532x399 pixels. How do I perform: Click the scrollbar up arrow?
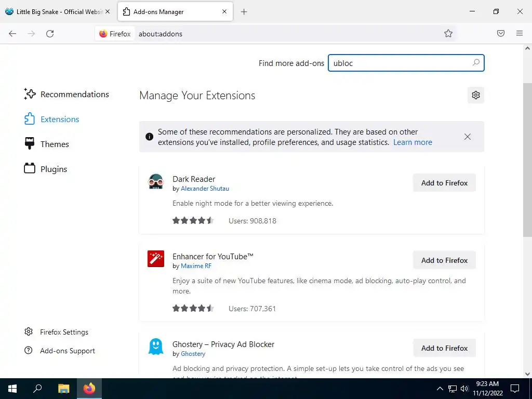(527, 48)
